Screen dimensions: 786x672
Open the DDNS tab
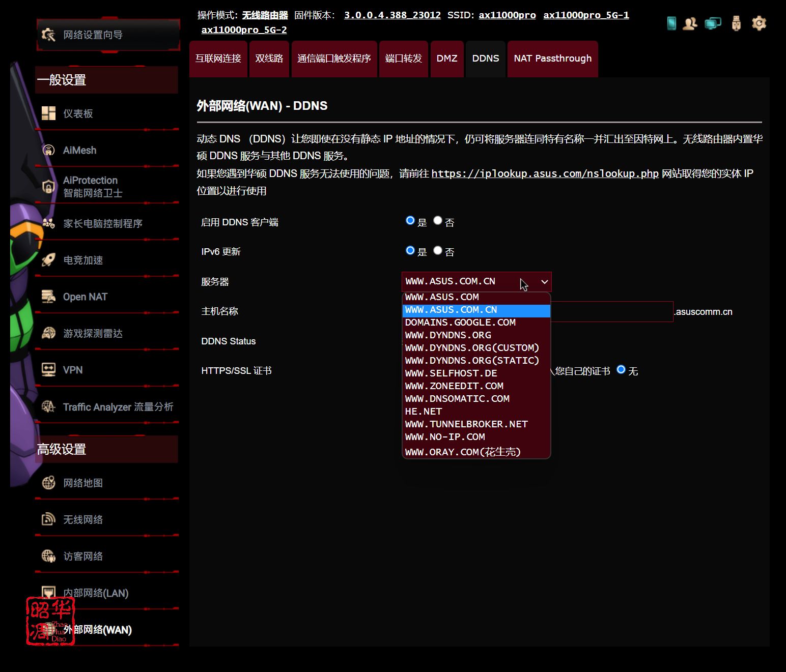click(x=486, y=59)
